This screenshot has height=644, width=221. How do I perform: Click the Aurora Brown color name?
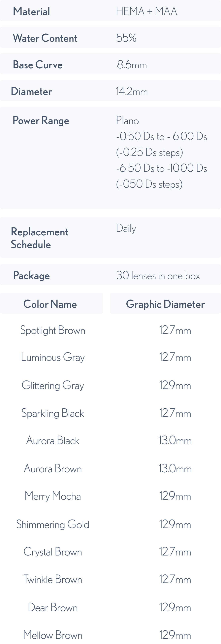53,469
